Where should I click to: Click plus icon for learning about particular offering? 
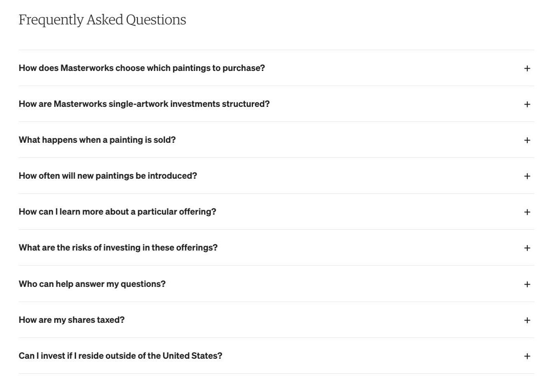click(x=527, y=212)
